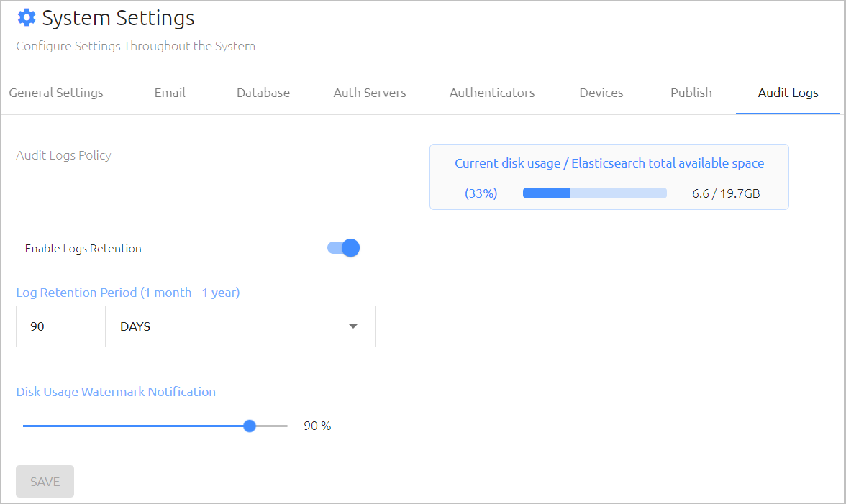The width and height of the screenshot is (846, 504).
Task: Click the disk usage progress bar
Action: click(x=594, y=193)
